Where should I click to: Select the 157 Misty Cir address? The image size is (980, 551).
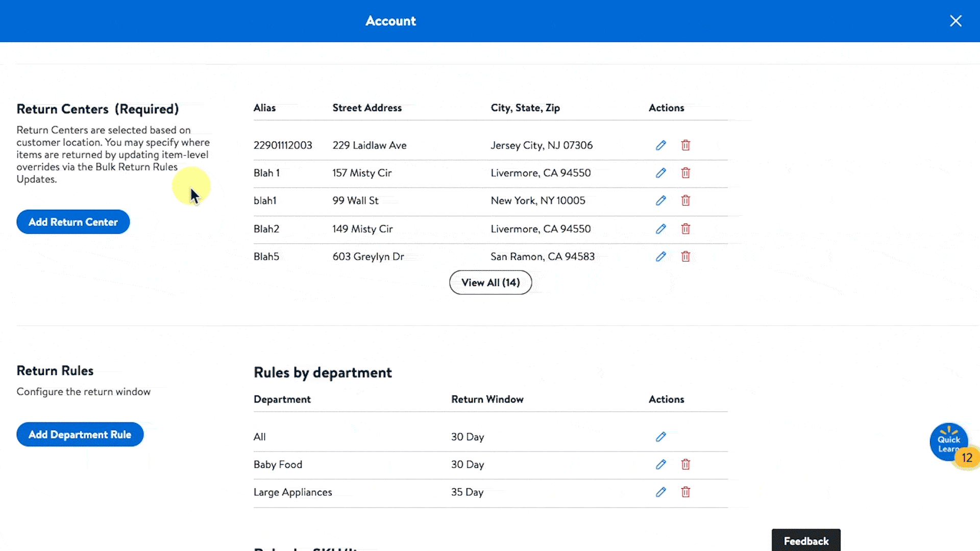362,173
